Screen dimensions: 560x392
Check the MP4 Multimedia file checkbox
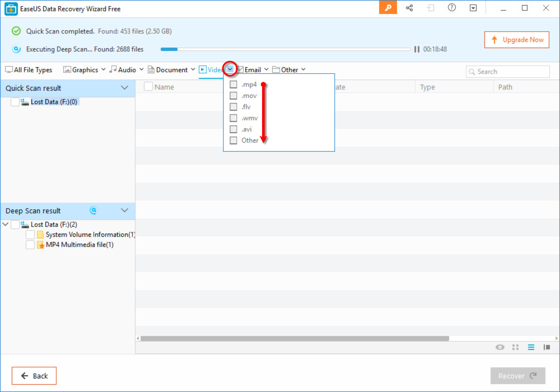[x=30, y=245]
